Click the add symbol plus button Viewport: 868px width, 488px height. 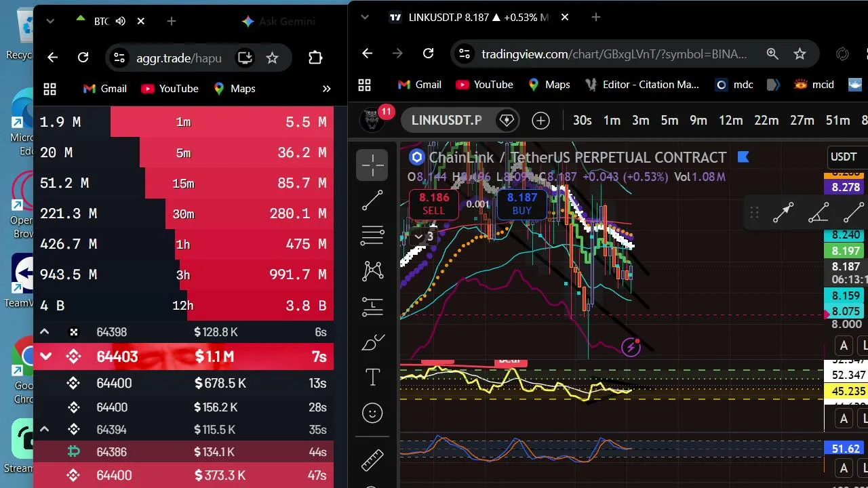(x=540, y=121)
